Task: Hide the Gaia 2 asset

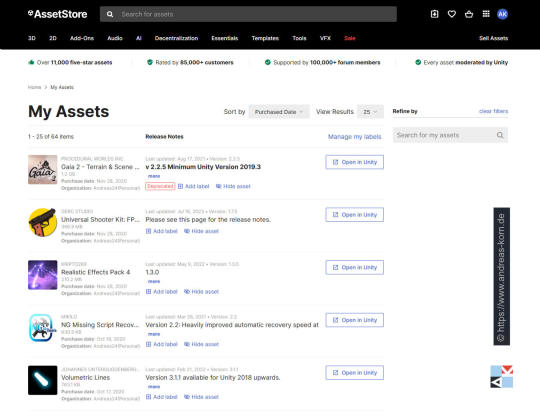Action: click(233, 186)
